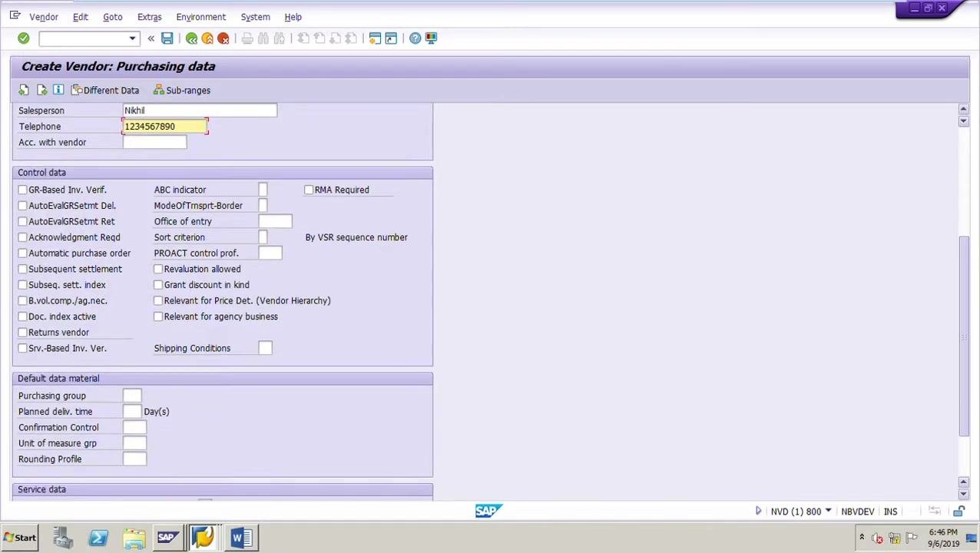The height and width of the screenshot is (553, 980).
Task: Enable Relevant for Price Det. checkbox
Action: tap(158, 301)
